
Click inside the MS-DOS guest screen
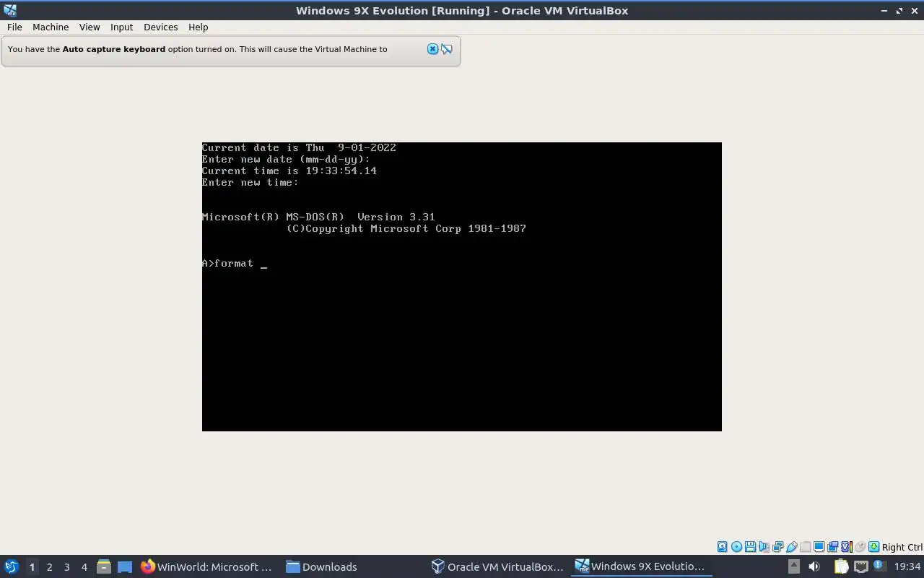(462, 287)
